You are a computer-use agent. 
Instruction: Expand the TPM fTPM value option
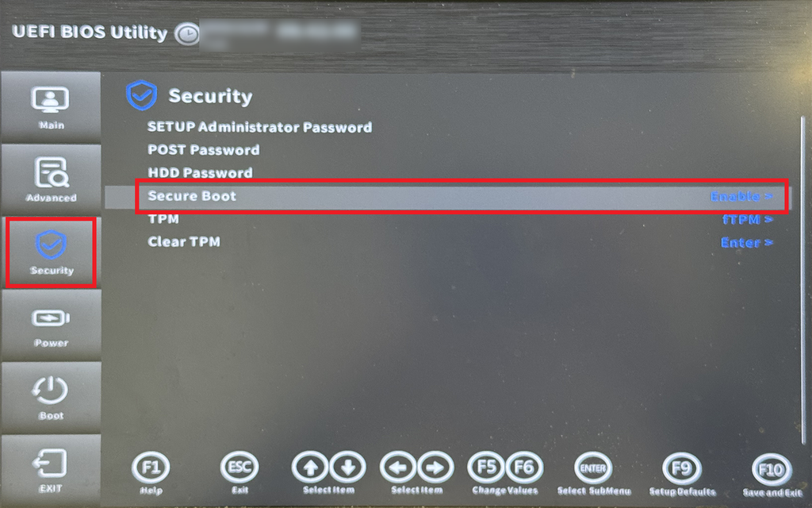click(747, 219)
